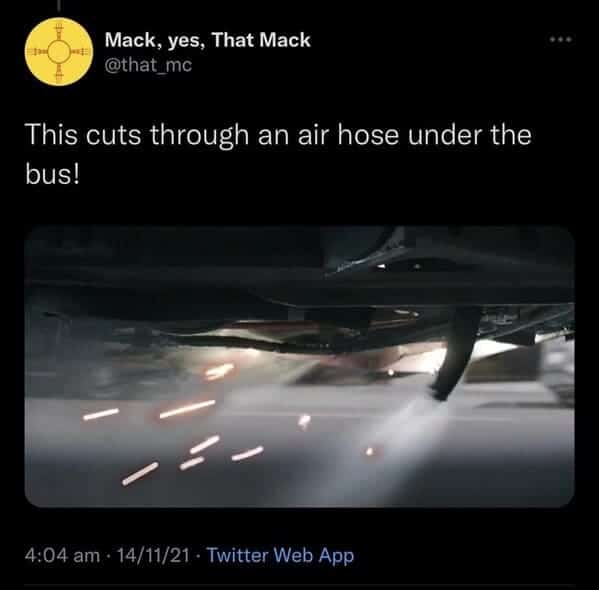
Task: Open the Twitter Web App source link
Action: tap(280, 556)
